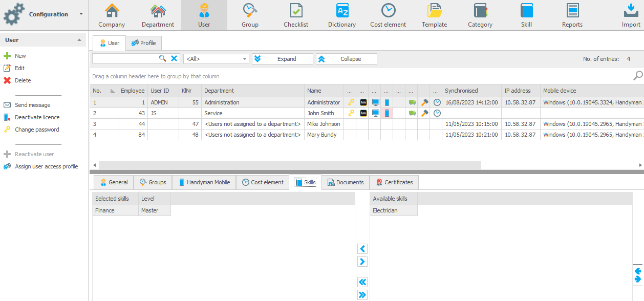Image resolution: width=644 pixels, height=301 pixels.
Task: Click search magnifier in filter box
Action: pos(163,59)
